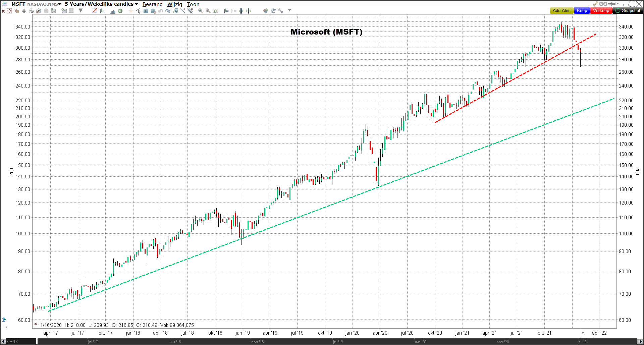Open the Bestand menu
Viewport: 644px width, 345px height.
153,4
